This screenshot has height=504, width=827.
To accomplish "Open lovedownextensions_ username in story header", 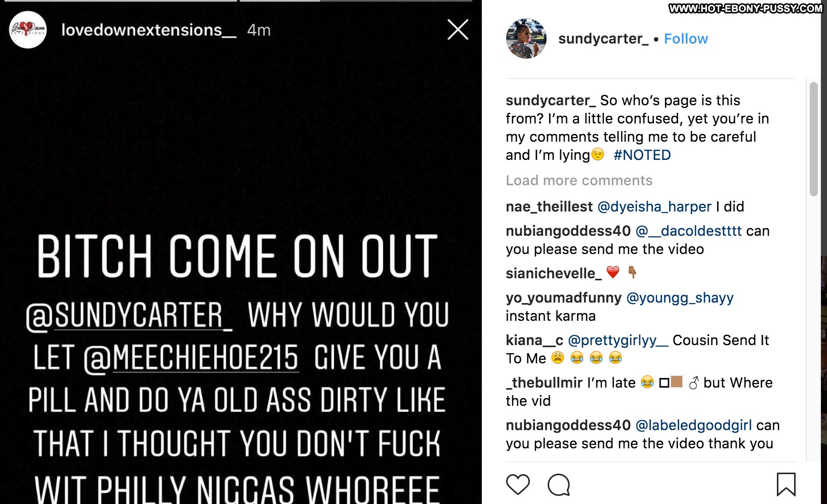I will click(148, 30).
